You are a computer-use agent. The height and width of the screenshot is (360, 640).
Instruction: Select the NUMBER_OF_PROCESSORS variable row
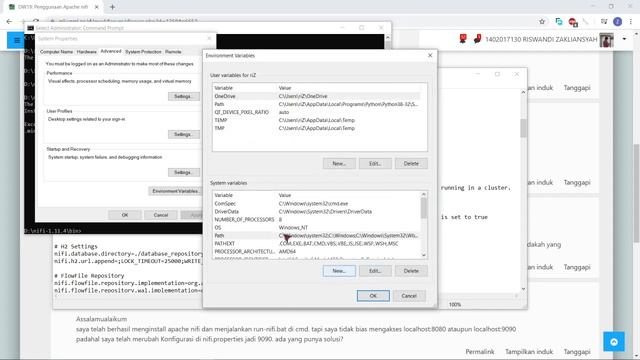[317, 220]
